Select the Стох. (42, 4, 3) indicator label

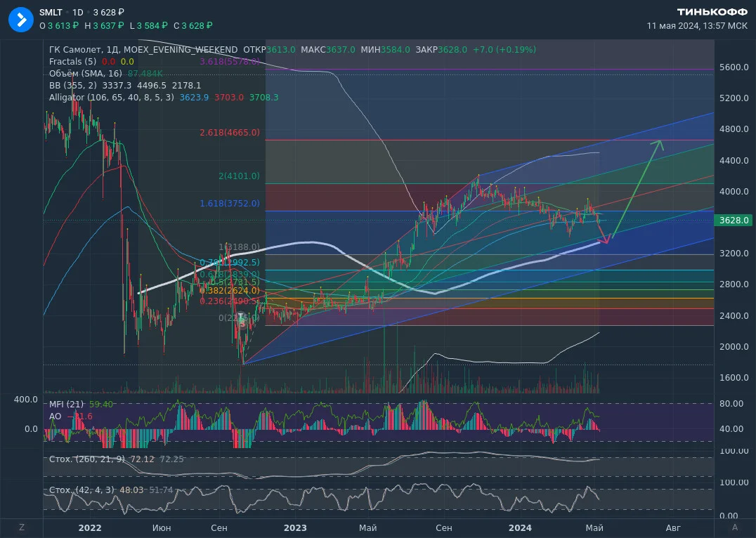(x=82, y=490)
